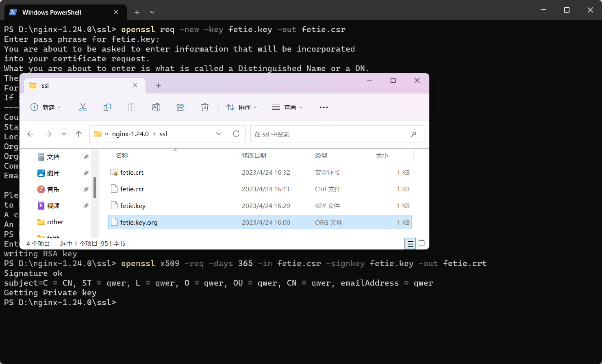Open a new tab in File Explorer
The image size is (602, 364).
(159, 86)
